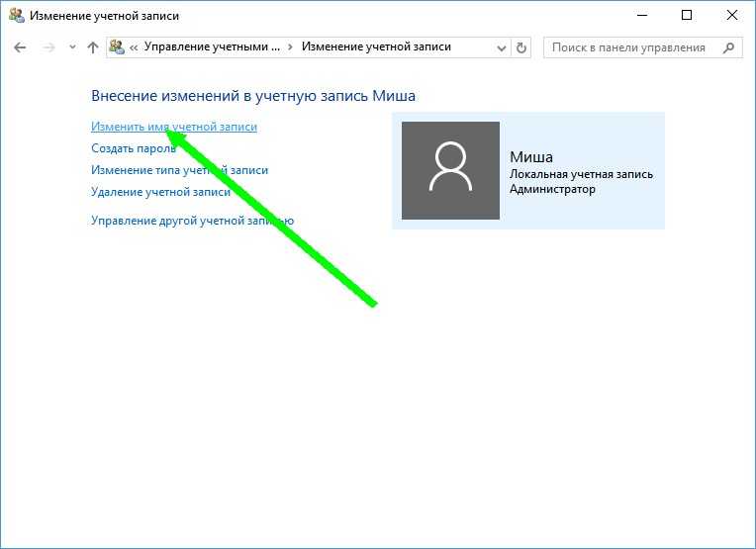Click heading Внесение изменений в учетную запись Миша
The height and width of the screenshot is (549, 756).
pos(253,95)
